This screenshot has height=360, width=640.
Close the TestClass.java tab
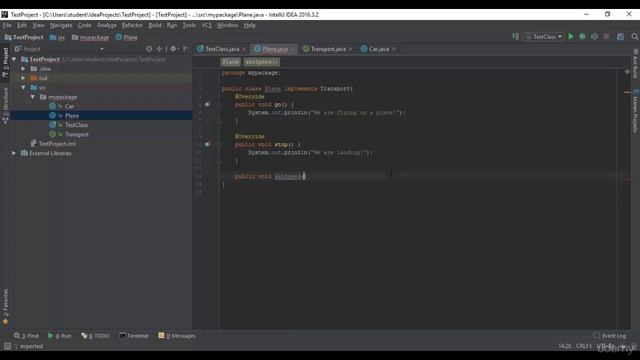[244, 49]
